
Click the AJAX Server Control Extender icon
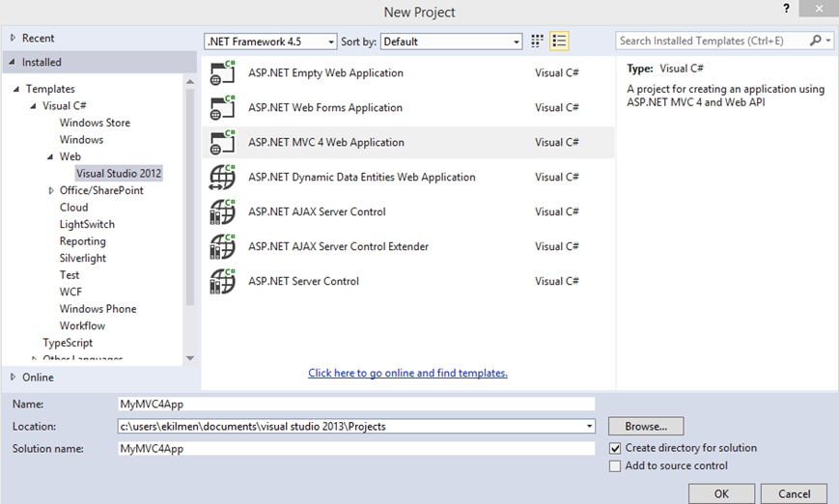[x=222, y=246]
